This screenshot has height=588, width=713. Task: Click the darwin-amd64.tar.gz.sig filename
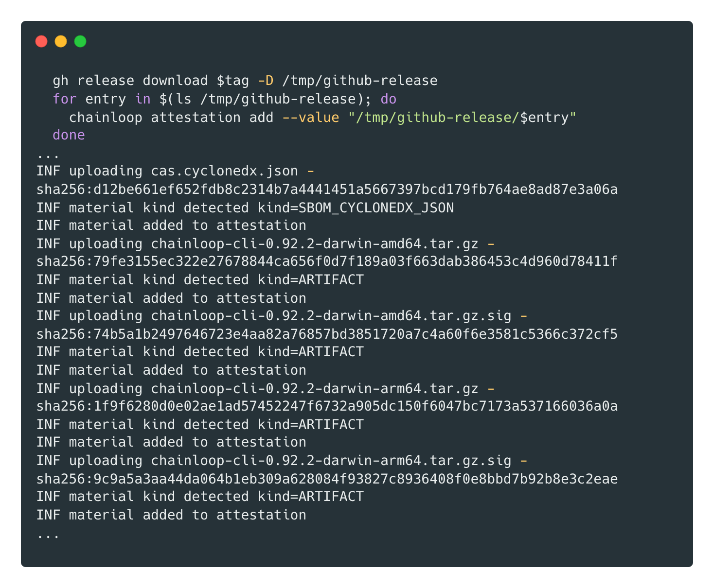(331, 316)
